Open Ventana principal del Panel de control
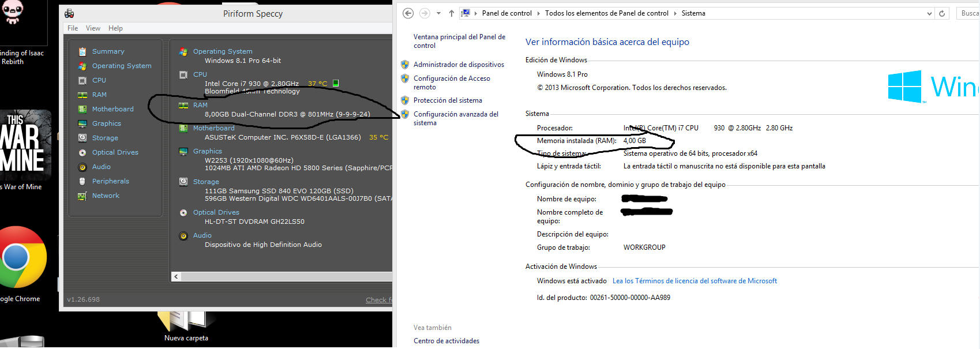The width and height of the screenshot is (980, 349). (x=459, y=41)
